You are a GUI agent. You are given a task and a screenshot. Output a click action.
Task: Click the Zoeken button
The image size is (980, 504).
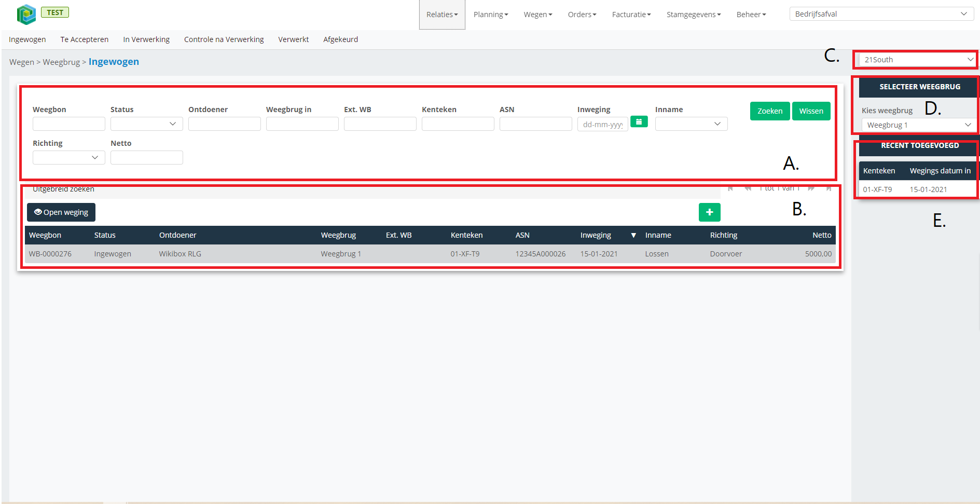770,111
